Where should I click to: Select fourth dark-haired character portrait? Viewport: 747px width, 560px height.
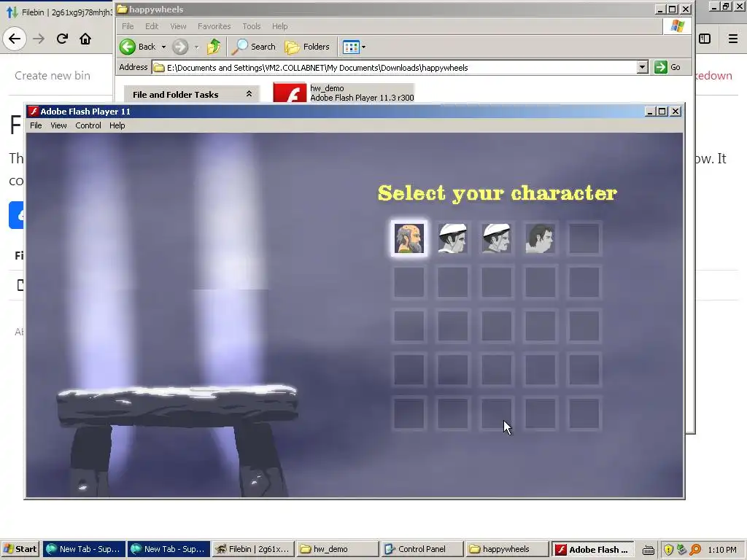point(541,238)
